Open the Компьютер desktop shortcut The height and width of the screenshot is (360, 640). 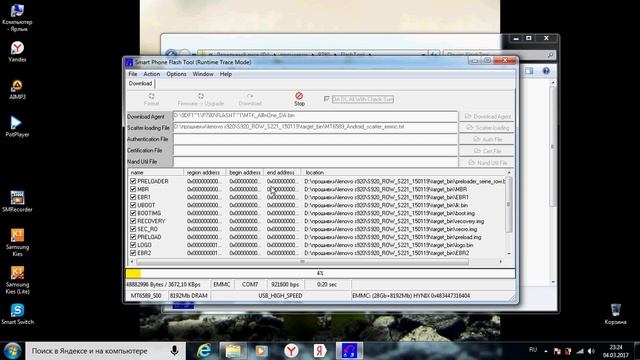tap(17, 18)
